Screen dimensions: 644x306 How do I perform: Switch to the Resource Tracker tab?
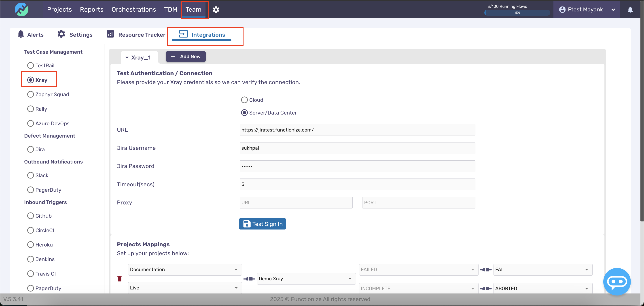click(136, 34)
